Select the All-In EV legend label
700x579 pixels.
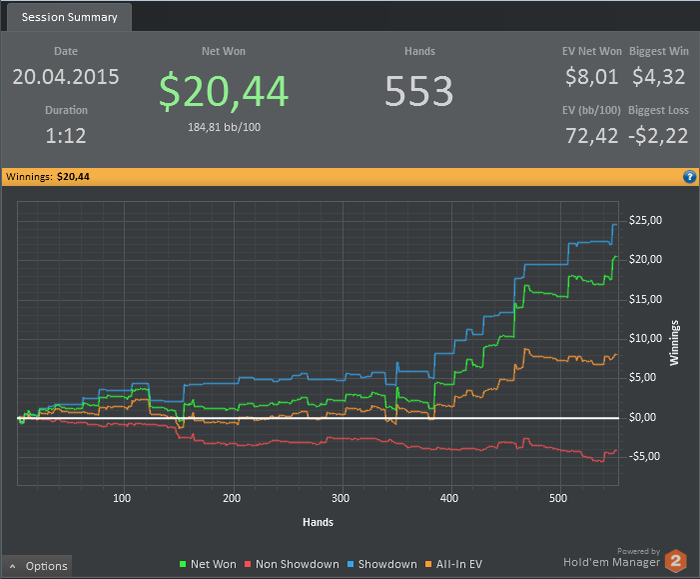tap(459, 564)
